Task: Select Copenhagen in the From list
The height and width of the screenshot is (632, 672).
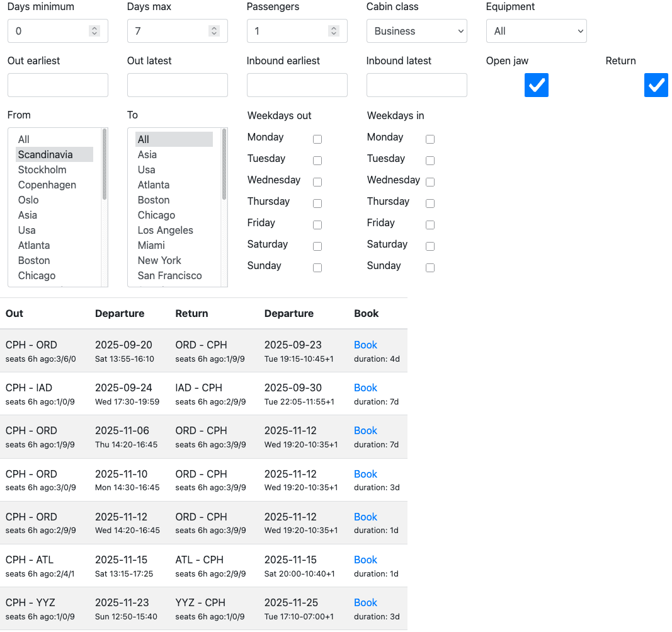Action: coord(47,185)
